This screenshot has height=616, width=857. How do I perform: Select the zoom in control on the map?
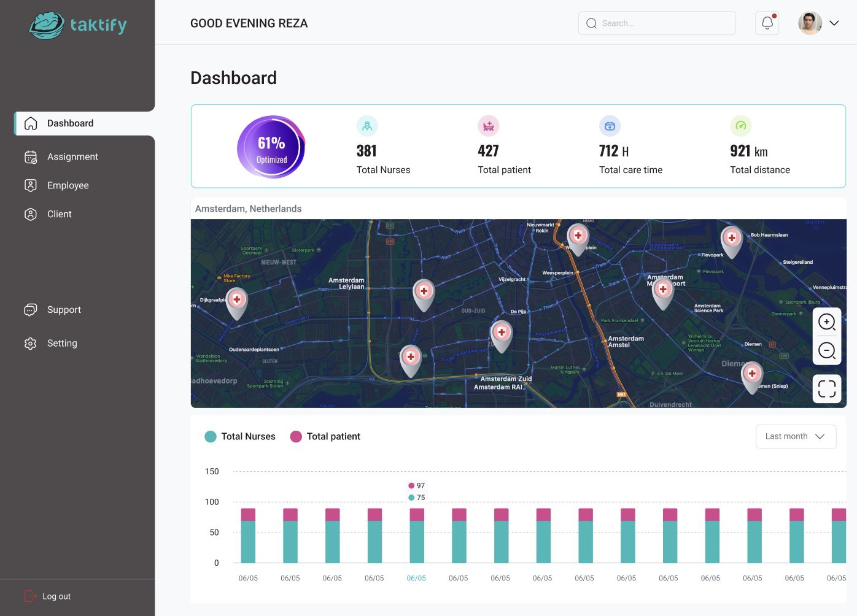[827, 321]
